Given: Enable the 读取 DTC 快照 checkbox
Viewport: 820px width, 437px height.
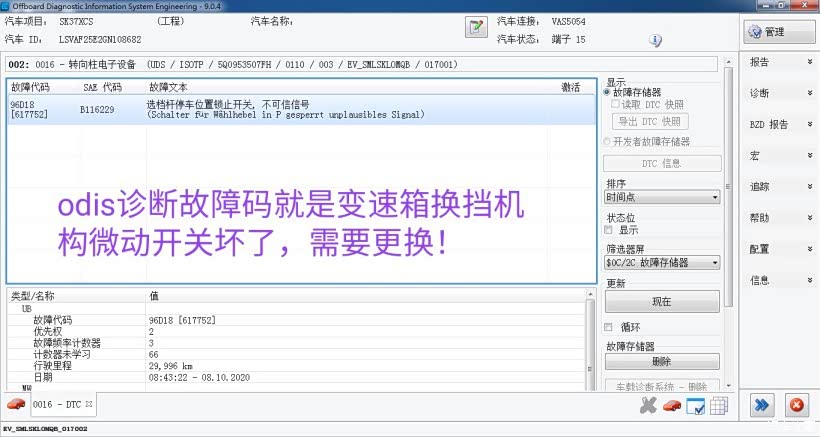Looking at the screenshot, I should (x=616, y=104).
